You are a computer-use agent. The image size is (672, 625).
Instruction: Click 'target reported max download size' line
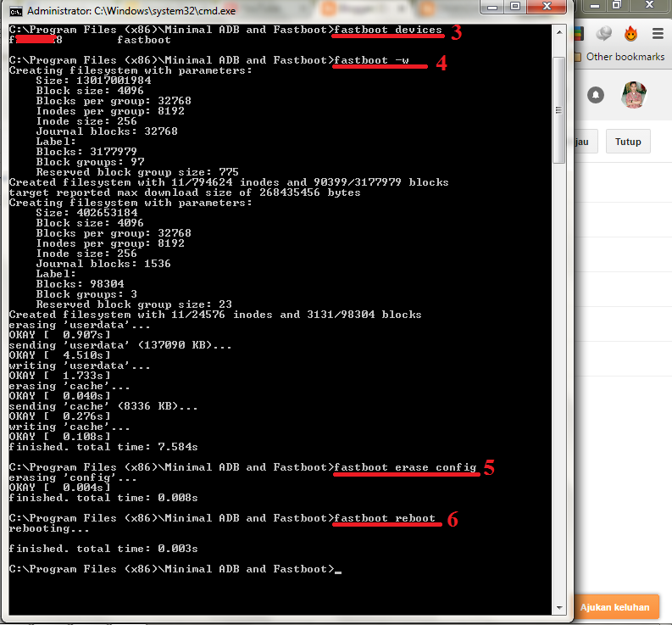point(185,193)
